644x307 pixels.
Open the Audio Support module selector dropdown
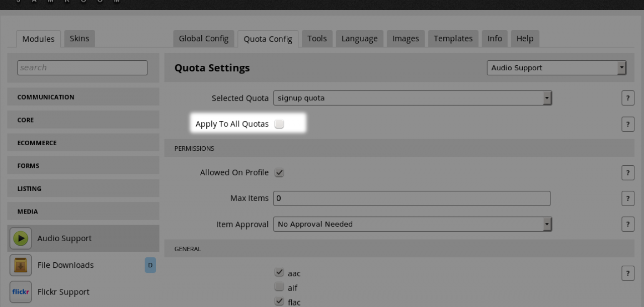click(556, 68)
